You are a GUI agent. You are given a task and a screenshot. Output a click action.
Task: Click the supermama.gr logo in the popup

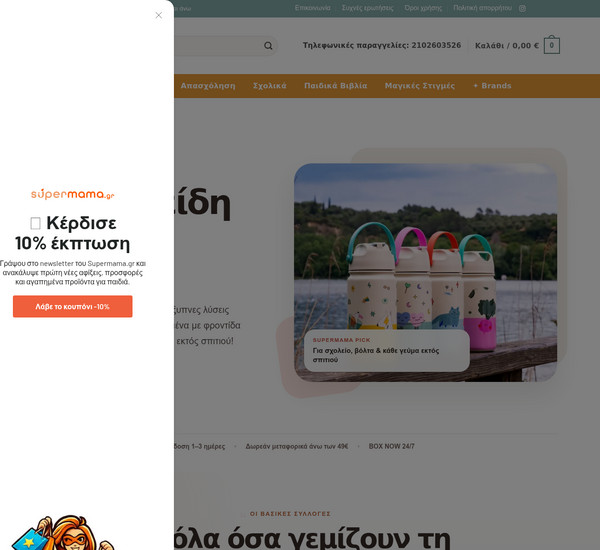coord(73,194)
